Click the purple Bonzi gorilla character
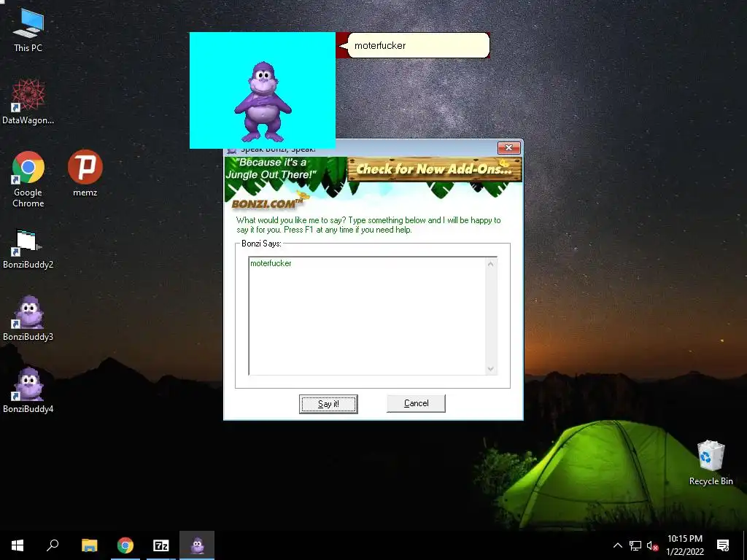 [x=263, y=101]
